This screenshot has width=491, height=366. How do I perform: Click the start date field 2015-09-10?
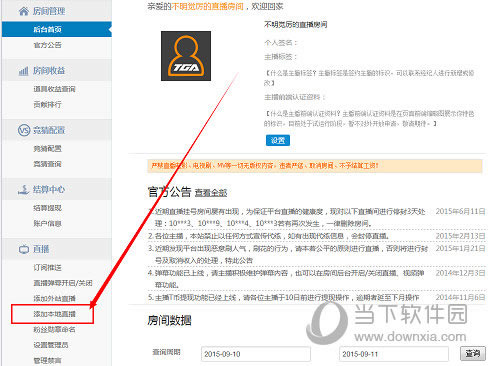(x=256, y=354)
